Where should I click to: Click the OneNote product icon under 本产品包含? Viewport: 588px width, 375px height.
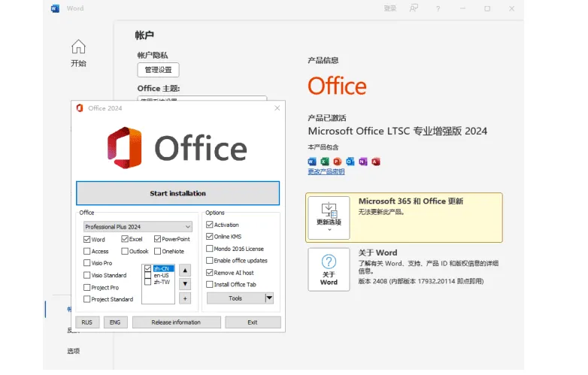pos(363,162)
